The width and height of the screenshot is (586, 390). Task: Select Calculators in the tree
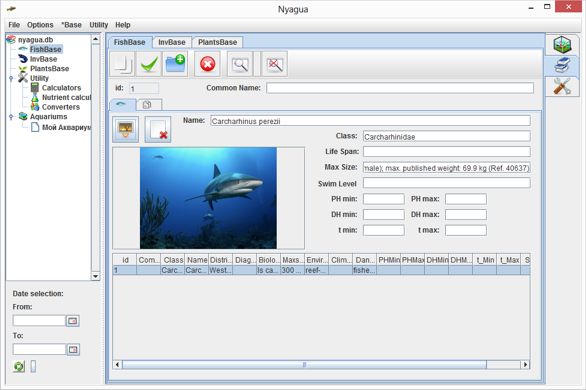click(61, 88)
